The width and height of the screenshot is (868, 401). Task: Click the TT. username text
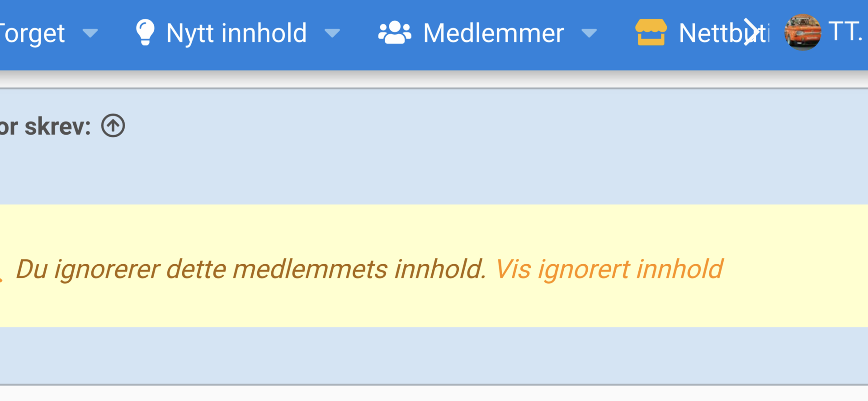[845, 32]
